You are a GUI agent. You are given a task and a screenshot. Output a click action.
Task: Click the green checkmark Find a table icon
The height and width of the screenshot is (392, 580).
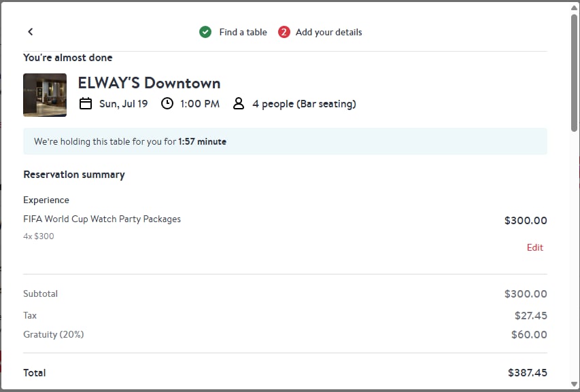point(205,32)
